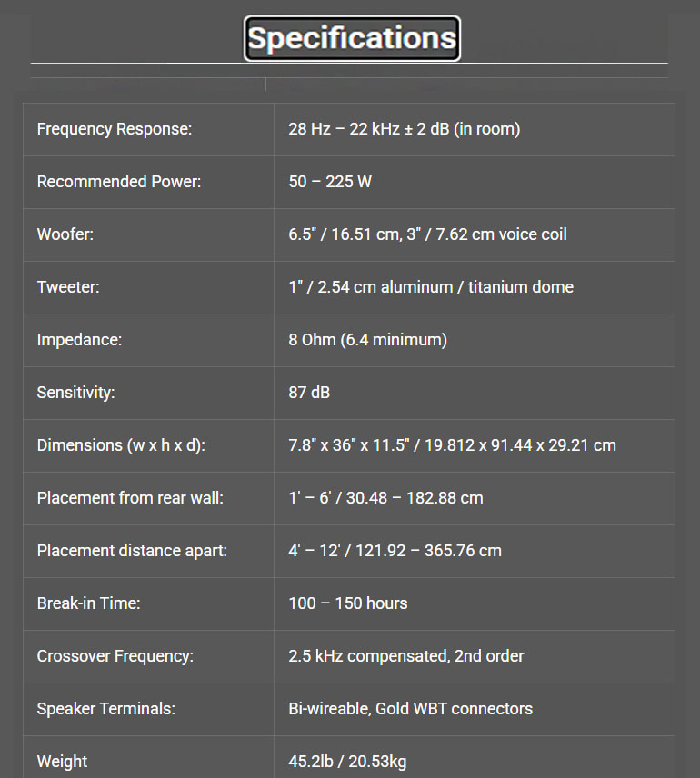Screen dimensions: 700x778
Task: Select the Dimensions (w x h x d) label
Action: point(121,445)
